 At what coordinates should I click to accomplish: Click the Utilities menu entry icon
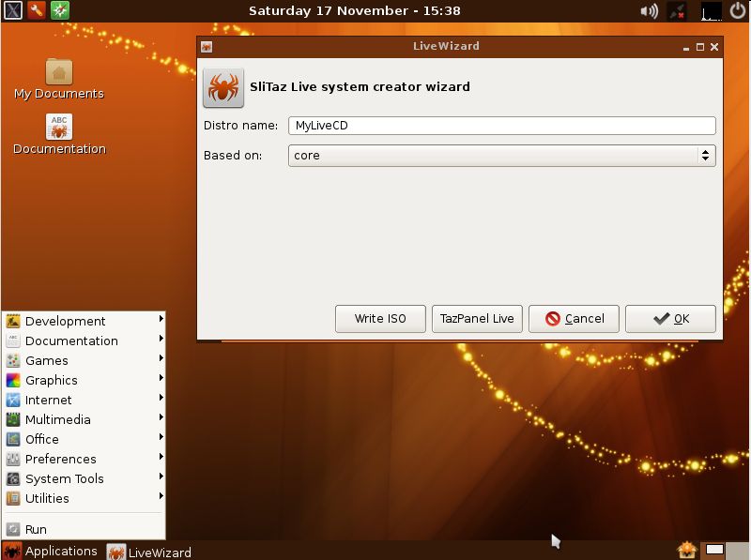point(13,498)
